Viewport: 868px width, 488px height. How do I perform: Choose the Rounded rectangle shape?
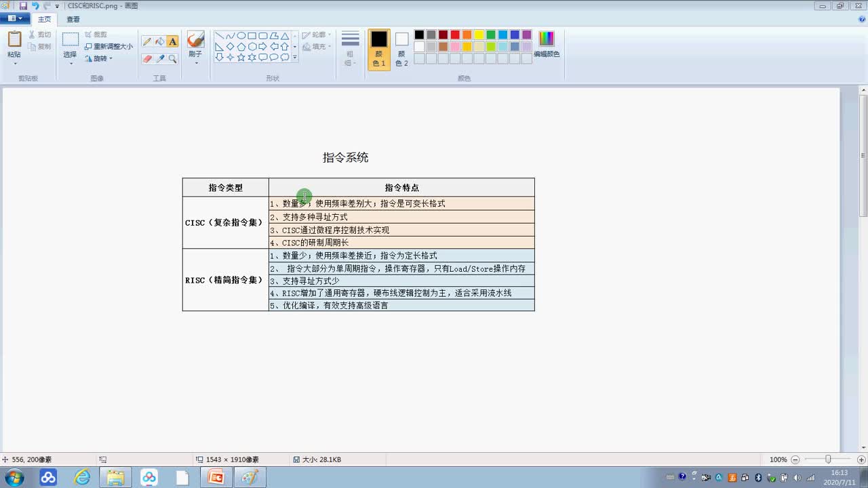click(x=263, y=36)
